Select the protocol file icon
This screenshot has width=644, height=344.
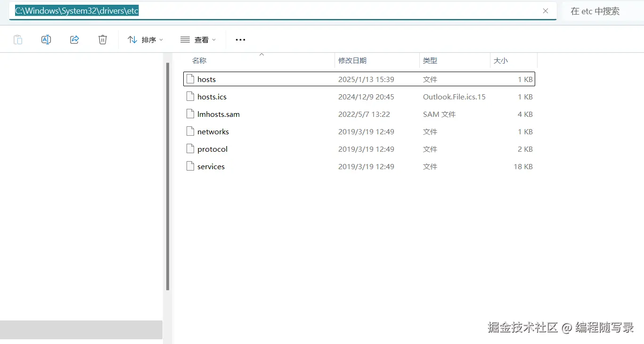(190, 149)
